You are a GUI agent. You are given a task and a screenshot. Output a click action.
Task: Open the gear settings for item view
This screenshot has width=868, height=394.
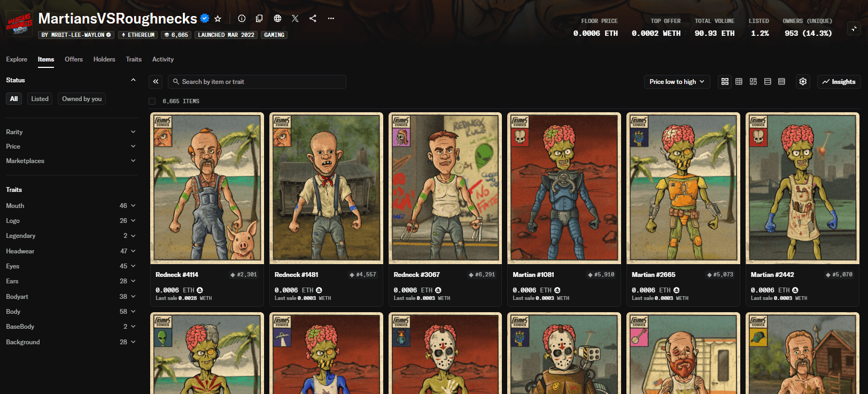pyautogui.click(x=803, y=82)
